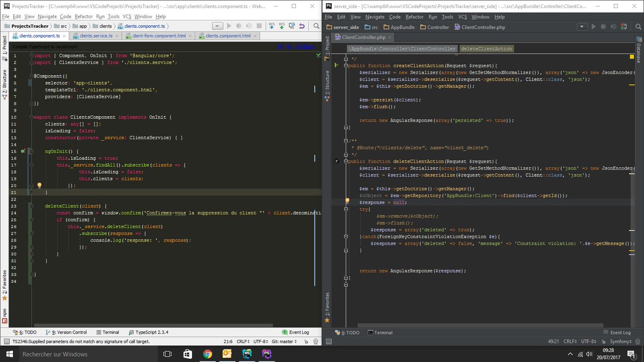Open the run configuration dropdown in WebStorm

[217, 26]
